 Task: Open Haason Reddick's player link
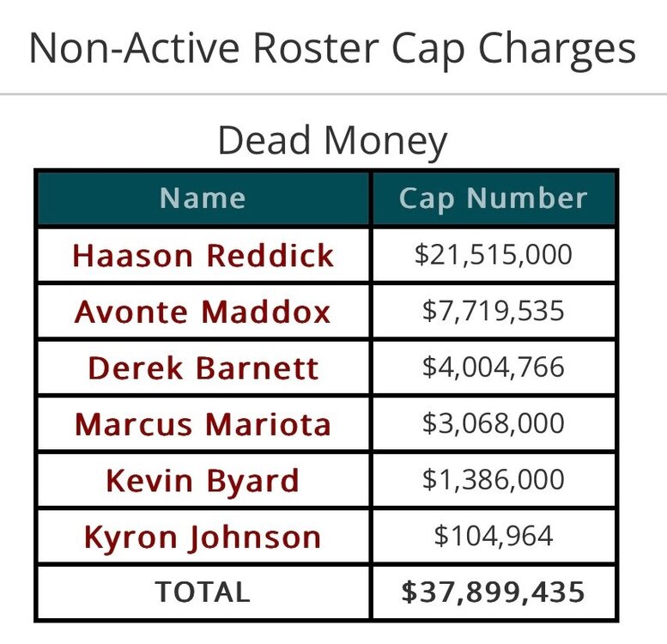pyautogui.click(x=203, y=255)
